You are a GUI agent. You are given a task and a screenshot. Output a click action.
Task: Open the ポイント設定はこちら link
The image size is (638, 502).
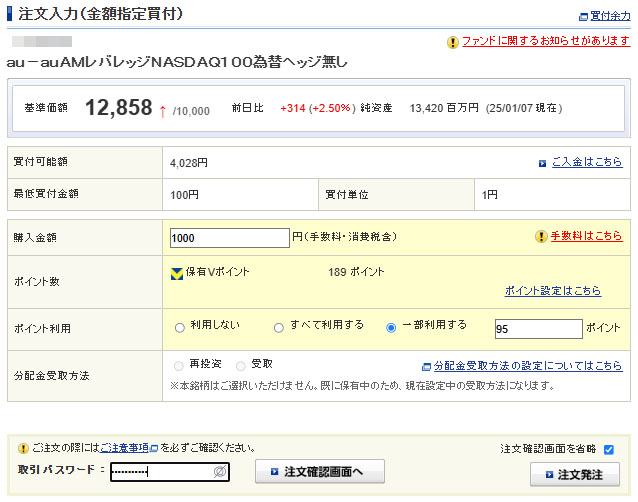click(552, 291)
